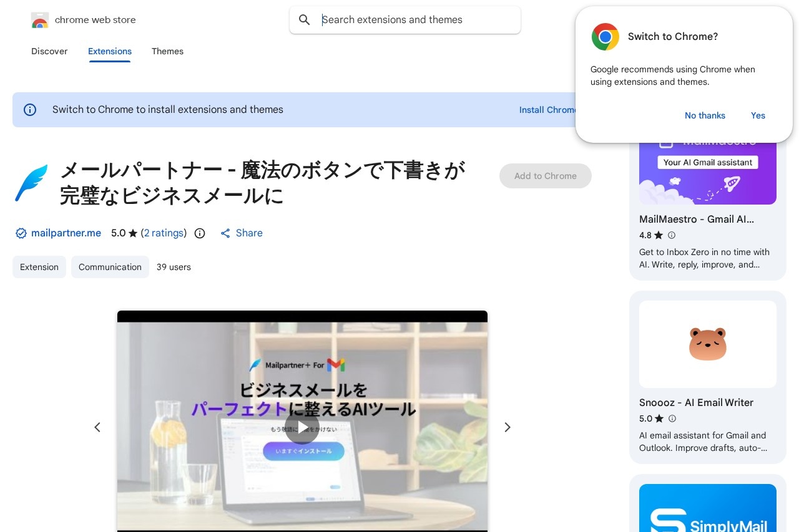Image resolution: width=799 pixels, height=532 pixels.
Task: Click the Chrome Web Store logo icon
Action: [39, 20]
